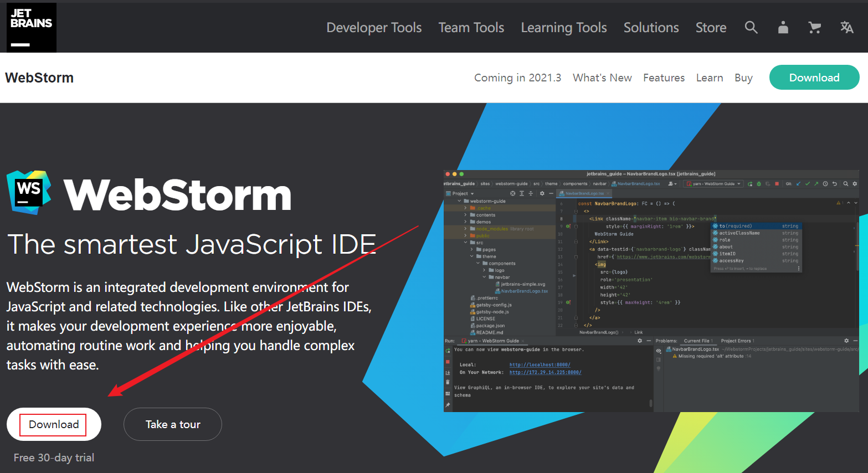The height and width of the screenshot is (473, 868).
Task: Click the "WebStorm is an integrated development environment" paragraph
Action: (189, 326)
